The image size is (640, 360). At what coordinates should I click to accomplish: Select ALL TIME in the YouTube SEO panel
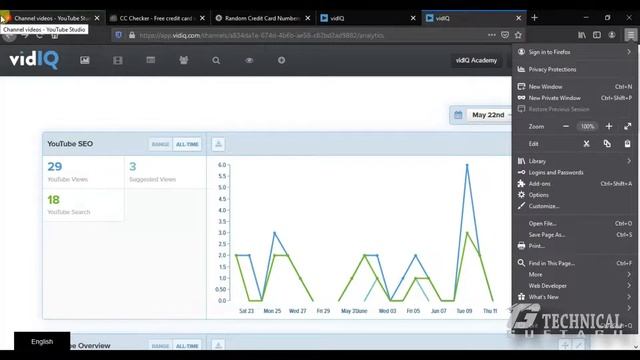tap(187, 144)
